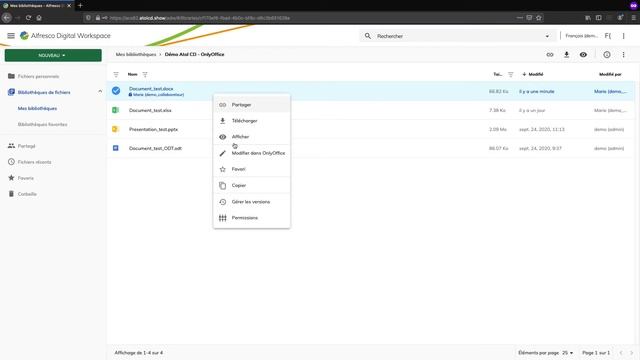
Task: Sort by the Modifié par column header
Action: coord(610,74)
